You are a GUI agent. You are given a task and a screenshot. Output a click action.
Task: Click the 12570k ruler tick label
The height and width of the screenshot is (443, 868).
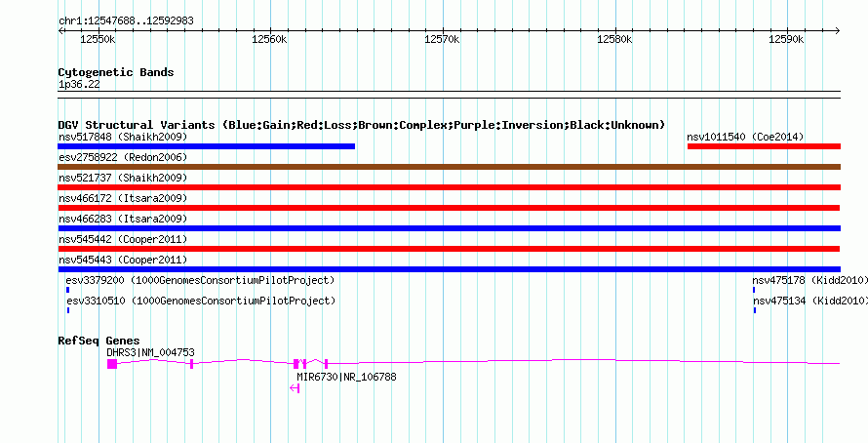[443, 39]
